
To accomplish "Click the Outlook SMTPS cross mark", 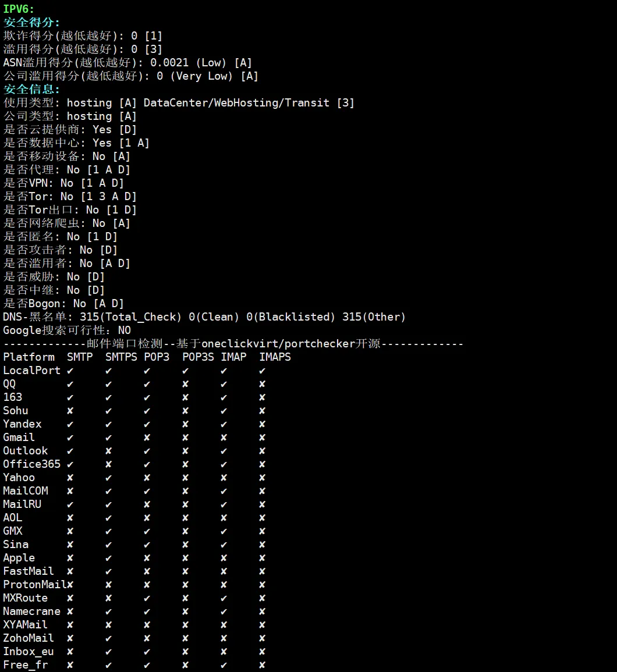I will [x=108, y=451].
